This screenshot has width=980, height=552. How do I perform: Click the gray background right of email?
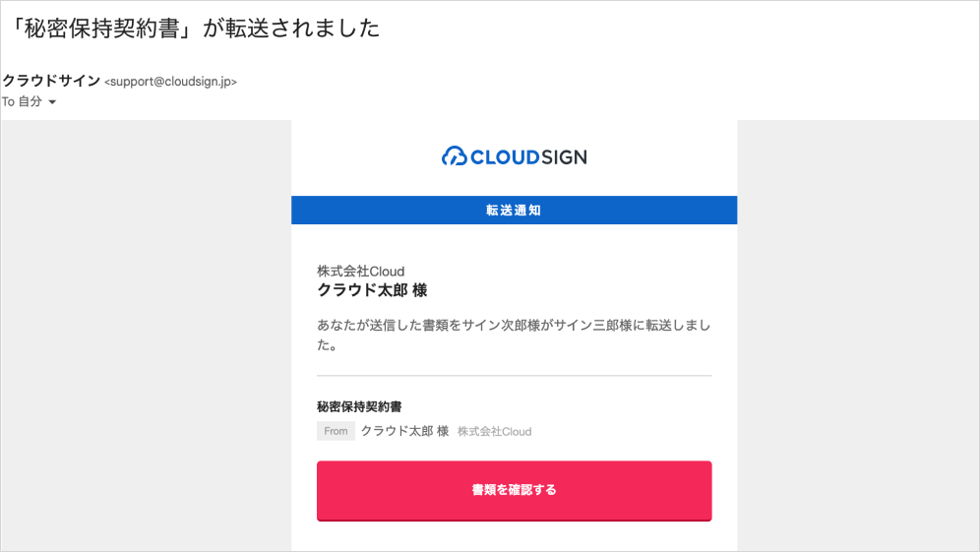[858, 336]
